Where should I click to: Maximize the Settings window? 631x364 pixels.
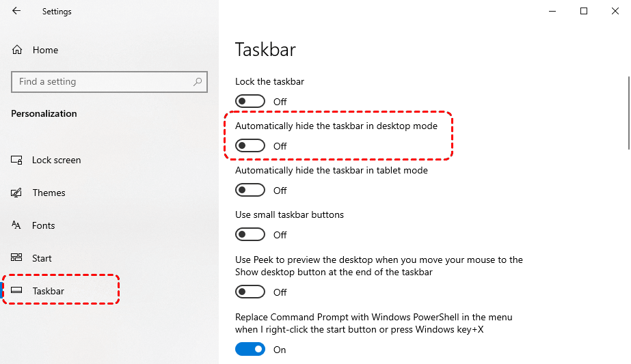click(584, 11)
